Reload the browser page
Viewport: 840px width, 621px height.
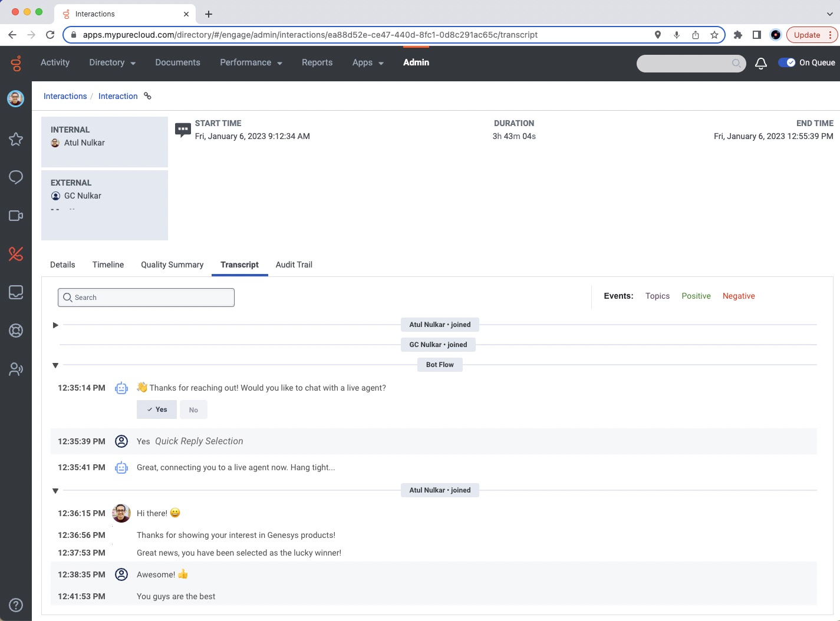tap(50, 35)
